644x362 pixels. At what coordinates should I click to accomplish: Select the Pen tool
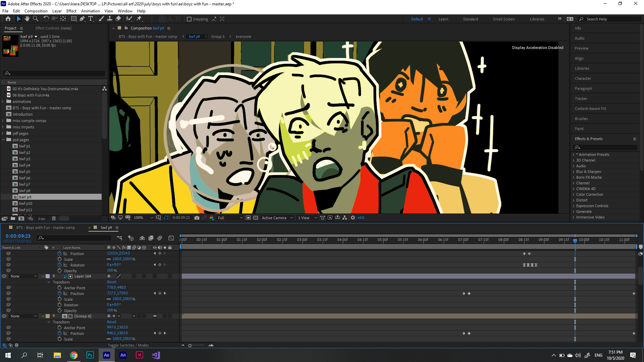[x=82, y=19]
